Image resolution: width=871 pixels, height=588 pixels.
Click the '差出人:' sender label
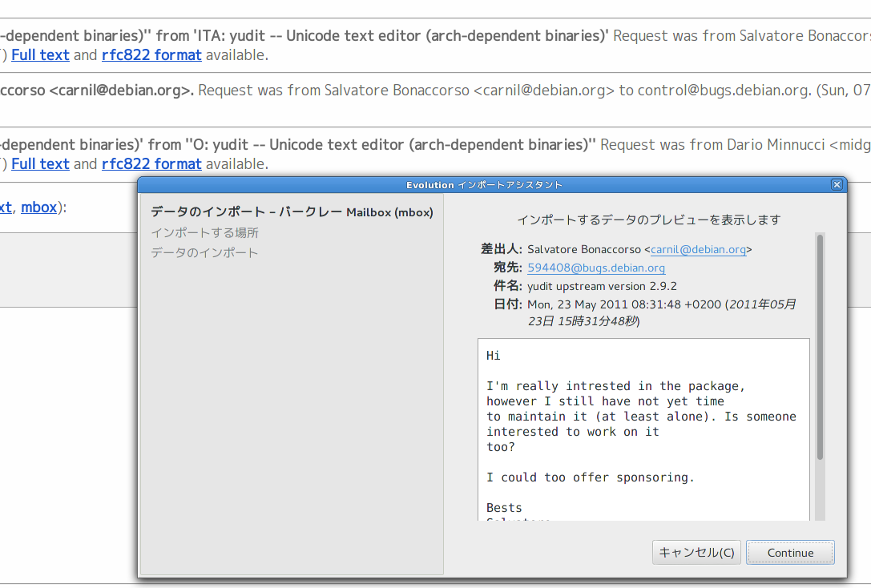pyautogui.click(x=502, y=249)
